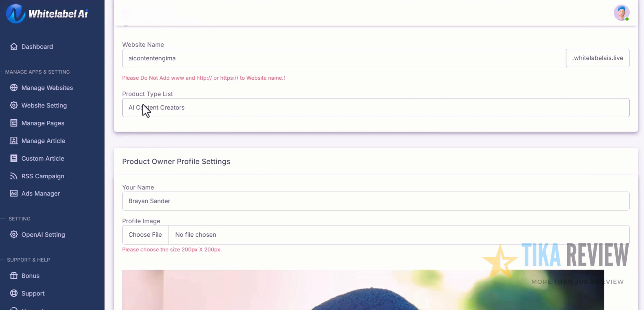Open the profile avatar in the top right

coord(621,13)
